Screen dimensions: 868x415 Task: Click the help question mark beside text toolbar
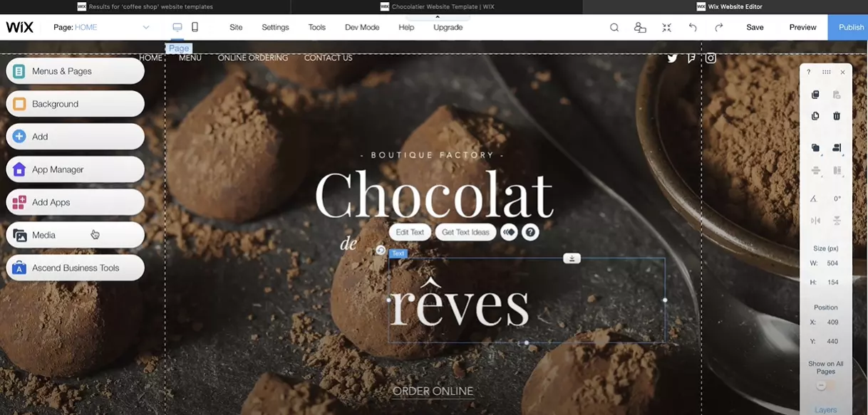[x=529, y=232]
